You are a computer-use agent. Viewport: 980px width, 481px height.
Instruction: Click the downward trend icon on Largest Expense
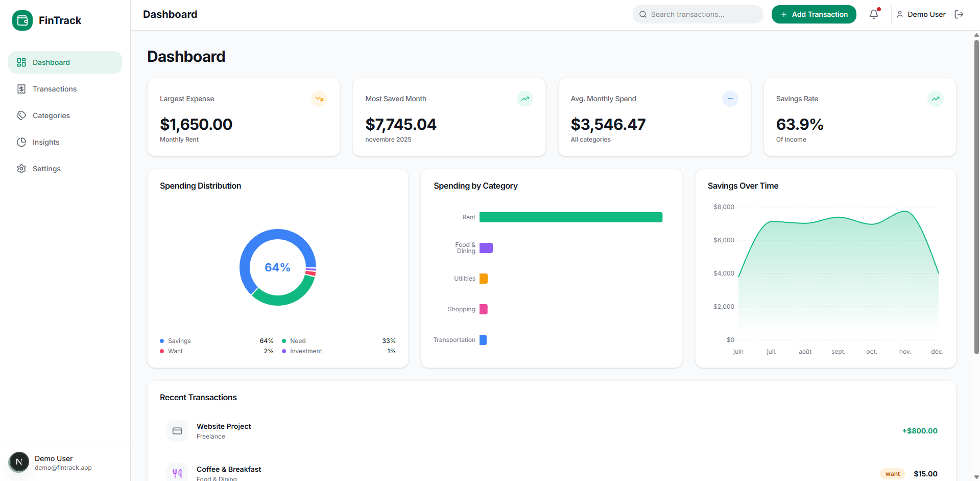tap(319, 99)
